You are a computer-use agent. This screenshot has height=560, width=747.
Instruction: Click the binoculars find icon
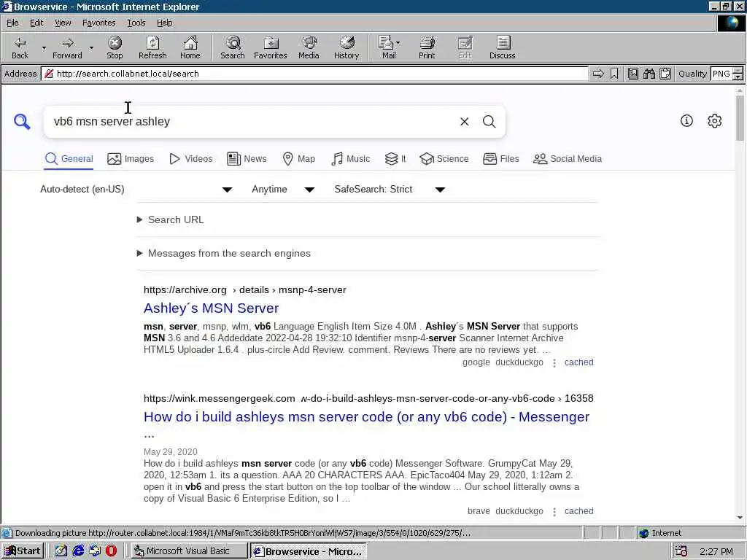coord(649,74)
